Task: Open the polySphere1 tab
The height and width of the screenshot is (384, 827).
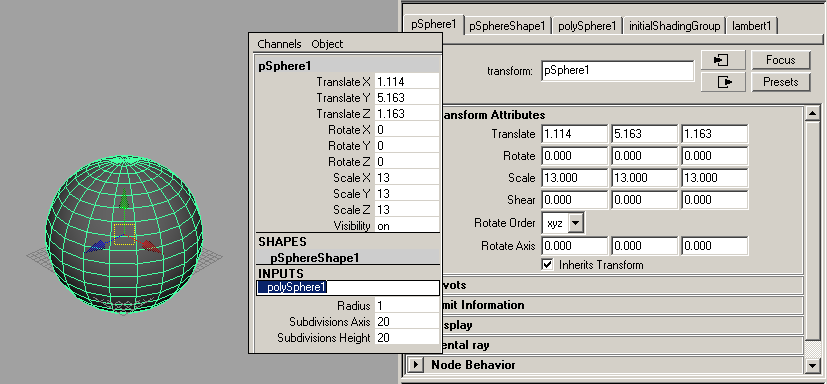Action: pyautogui.click(x=587, y=26)
